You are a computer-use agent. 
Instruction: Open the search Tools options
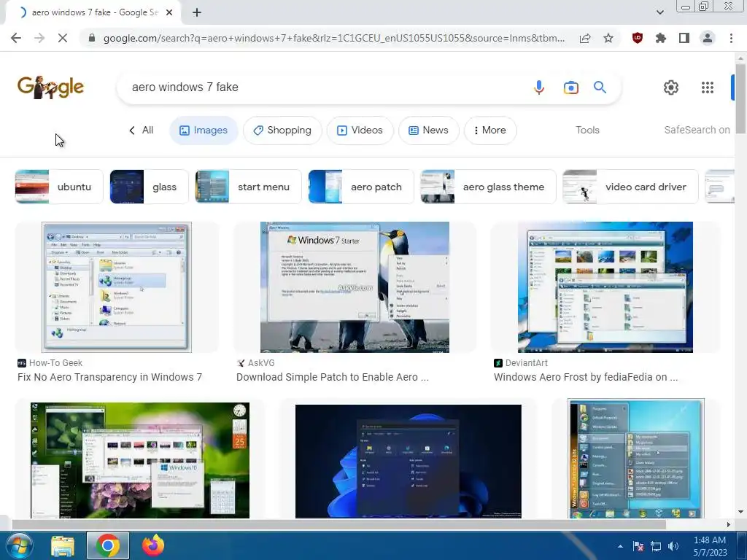[x=587, y=130]
